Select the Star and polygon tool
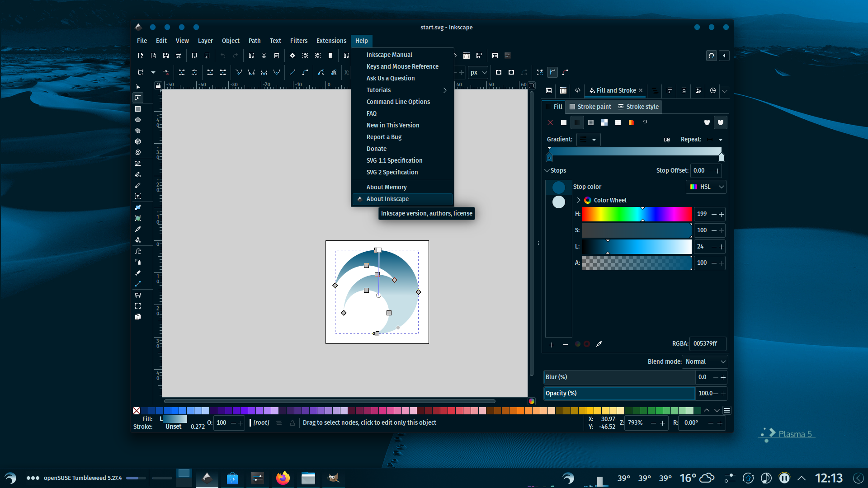This screenshot has width=868, height=488. [x=138, y=131]
